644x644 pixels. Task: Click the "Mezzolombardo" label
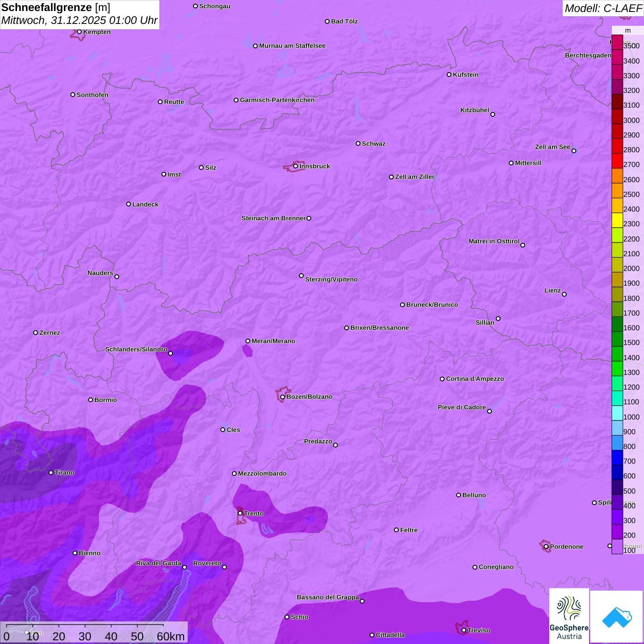click(x=262, y=473)
